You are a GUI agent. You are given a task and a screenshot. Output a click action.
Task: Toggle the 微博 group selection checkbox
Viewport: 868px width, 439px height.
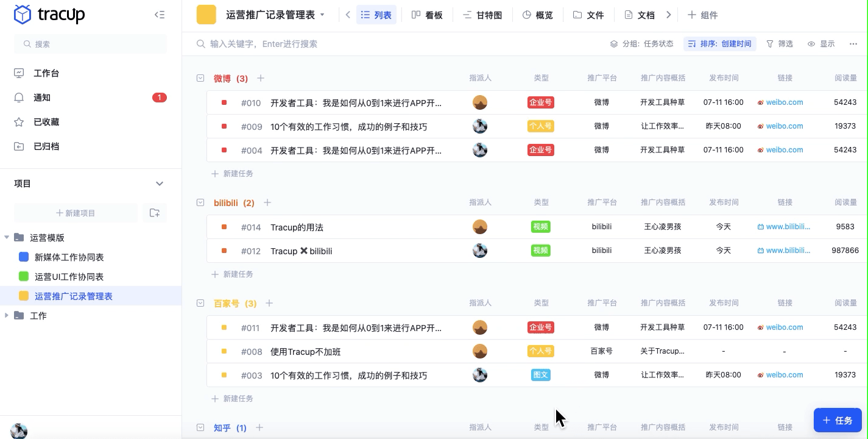[200, 78]
